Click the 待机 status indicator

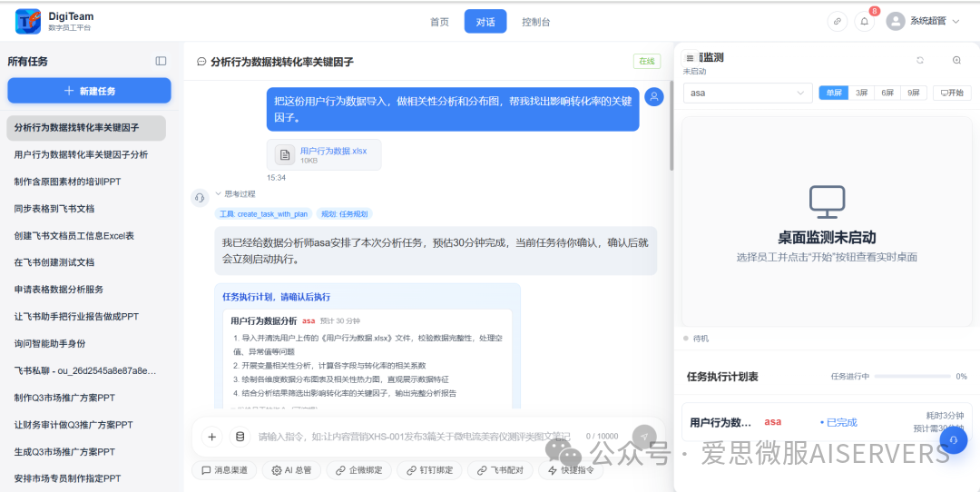pos(696,339)
